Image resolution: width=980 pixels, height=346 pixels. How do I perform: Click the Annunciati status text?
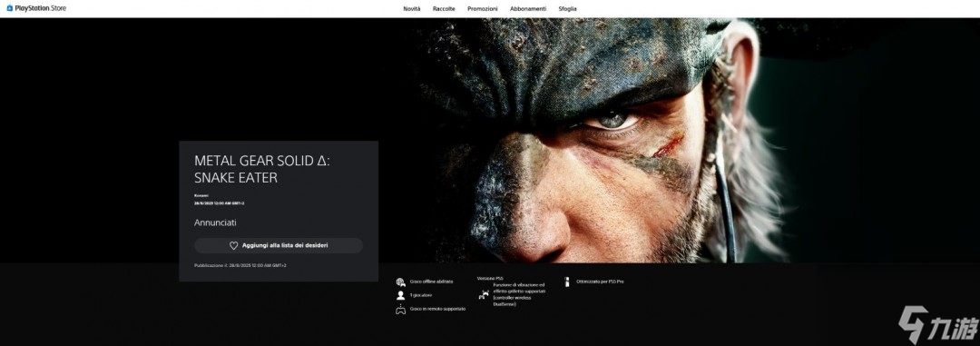[x=216, y=222]
